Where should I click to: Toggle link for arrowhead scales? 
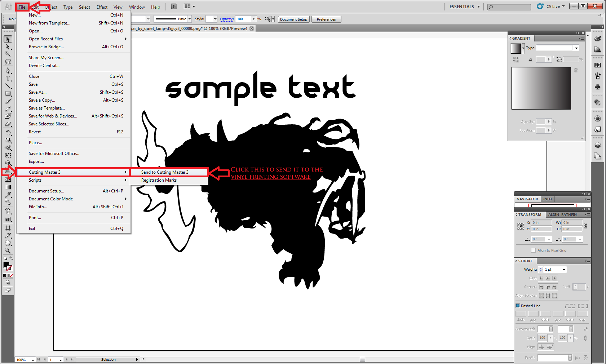pos(585,338)
